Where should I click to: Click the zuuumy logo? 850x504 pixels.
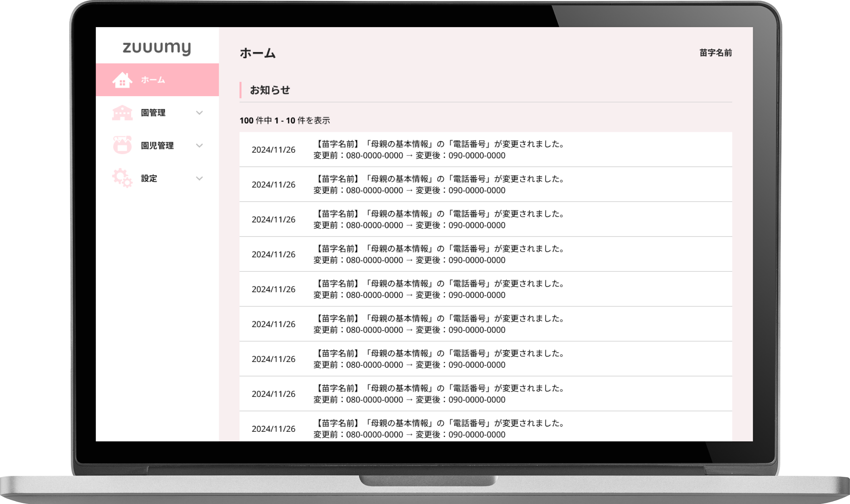point(157,48)
